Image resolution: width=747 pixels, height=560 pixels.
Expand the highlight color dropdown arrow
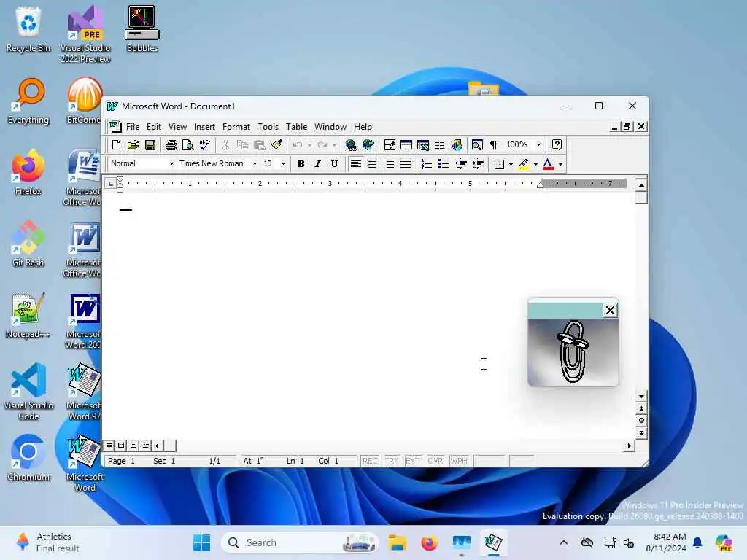coord(535,164)
